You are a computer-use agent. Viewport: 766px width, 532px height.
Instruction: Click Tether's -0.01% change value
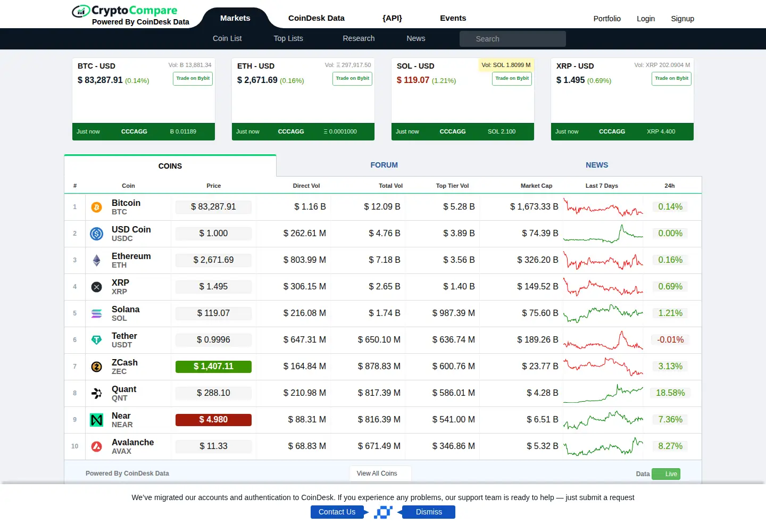670,340
